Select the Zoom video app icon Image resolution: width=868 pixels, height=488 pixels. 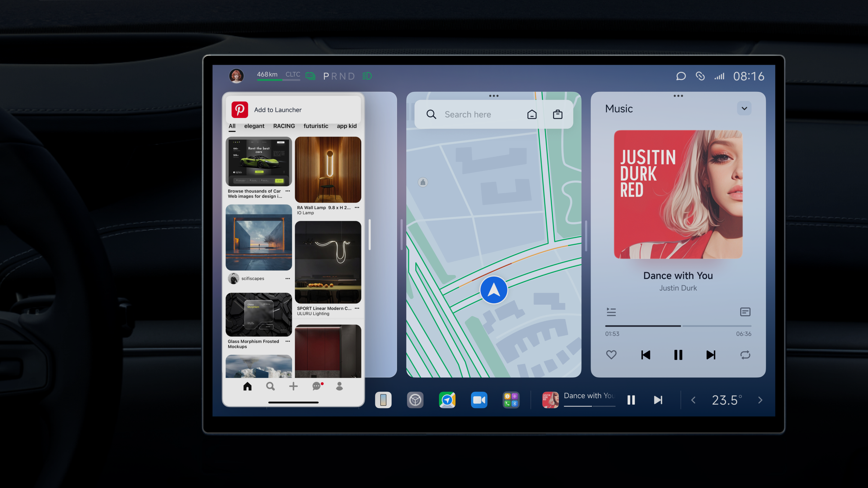click(480, 400)
